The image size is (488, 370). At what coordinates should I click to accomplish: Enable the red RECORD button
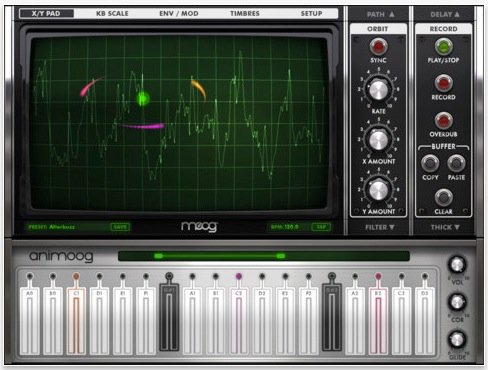444,83
